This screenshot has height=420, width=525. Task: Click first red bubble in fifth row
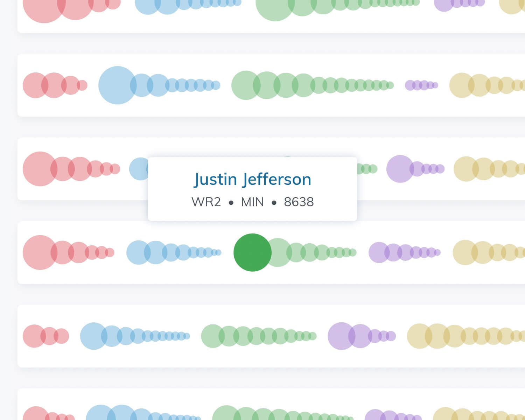(34, 336)
